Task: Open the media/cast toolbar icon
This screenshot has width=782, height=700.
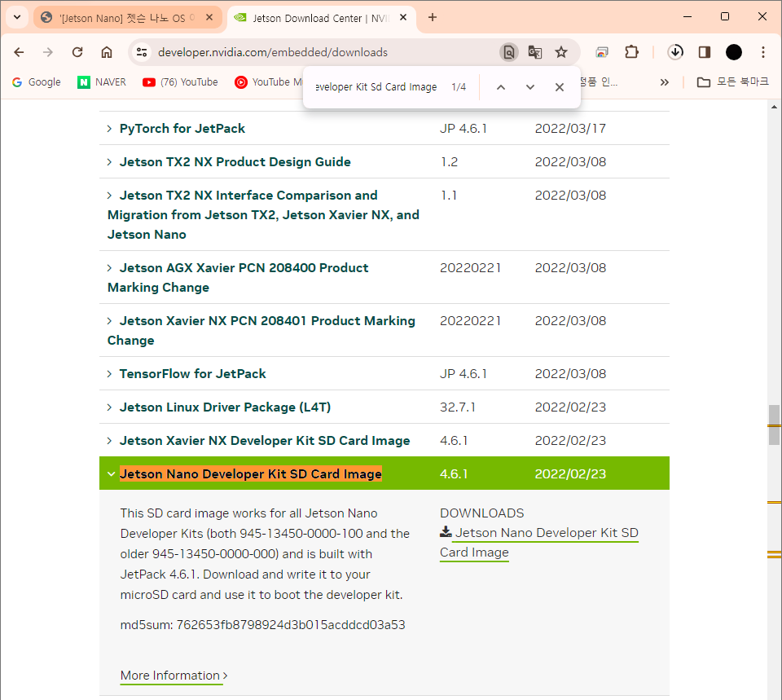Action: tap(603, 52)
